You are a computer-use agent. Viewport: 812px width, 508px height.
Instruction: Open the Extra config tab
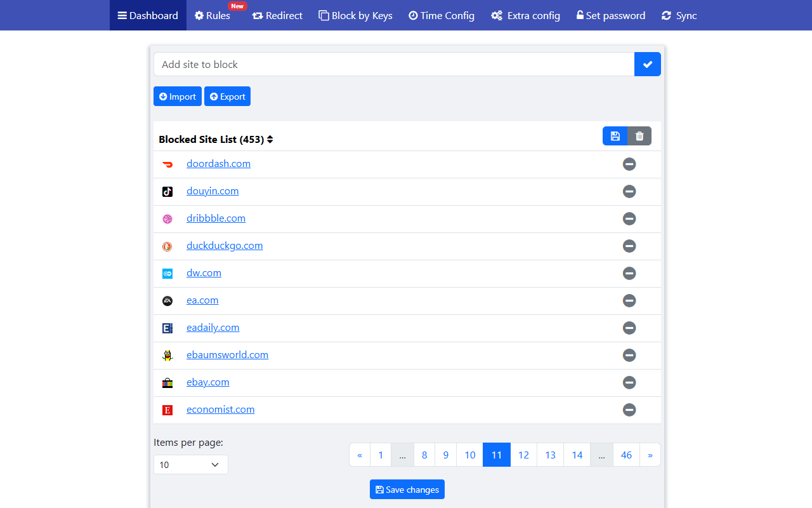click(525, 15)
